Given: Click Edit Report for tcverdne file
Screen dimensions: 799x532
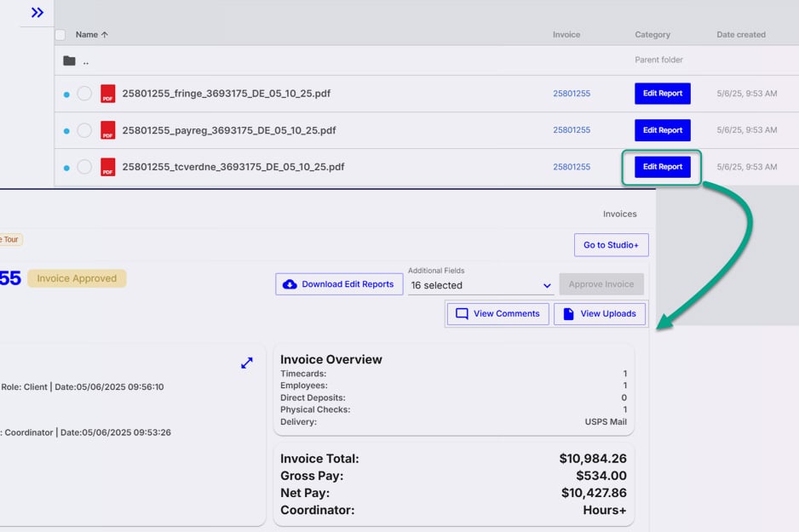Looking at the screenshot, I should pos(662,167).
